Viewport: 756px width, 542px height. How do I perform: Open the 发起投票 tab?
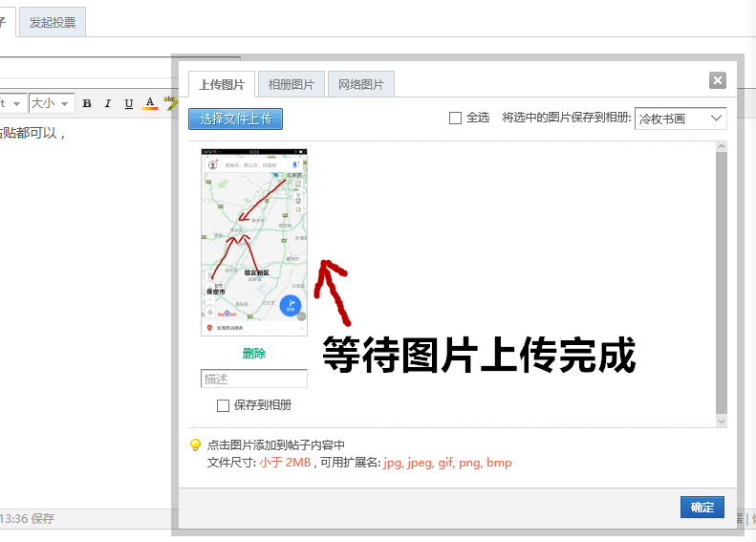point(53,22)
